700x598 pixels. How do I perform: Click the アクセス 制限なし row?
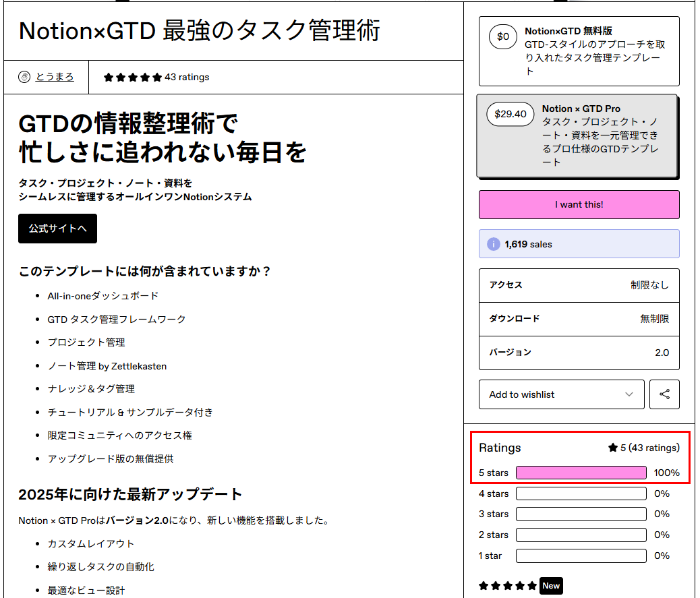(579, 285)
